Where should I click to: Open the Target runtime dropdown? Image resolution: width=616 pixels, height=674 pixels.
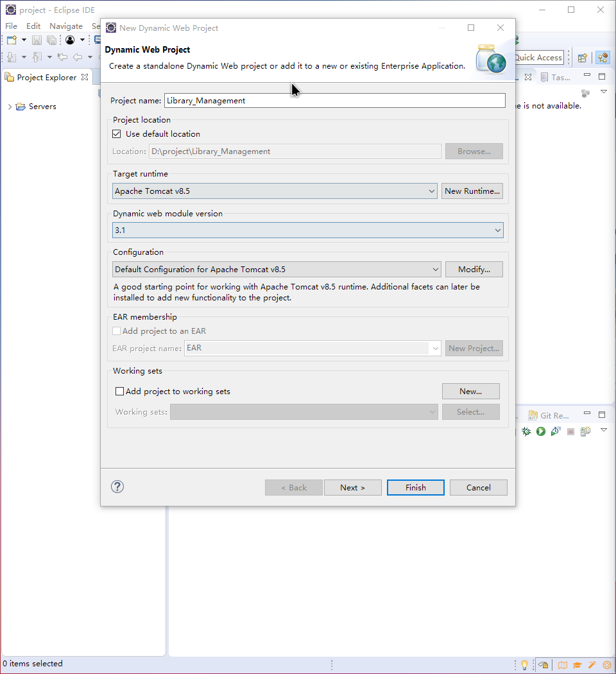pos(275,191)
